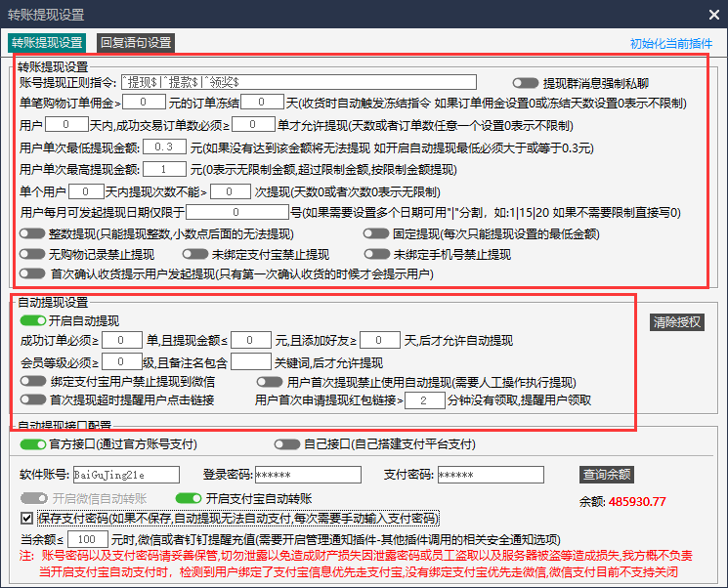
Task: Click the 账号提现正则指令 text field
Action: (297, 82)
